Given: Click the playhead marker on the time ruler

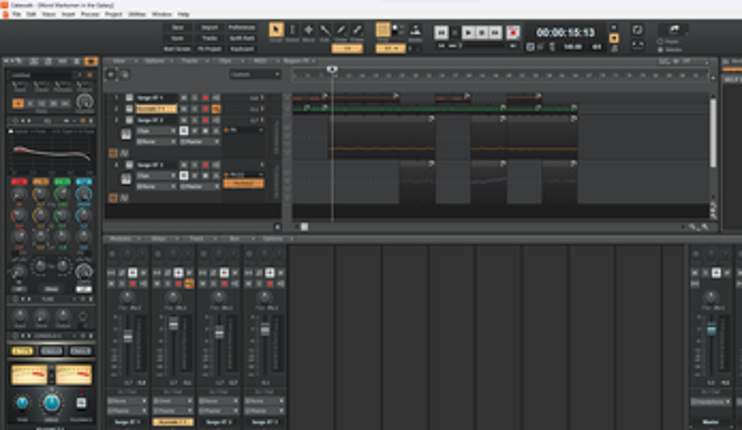Looking at the screenshot, I should point(332,69).
